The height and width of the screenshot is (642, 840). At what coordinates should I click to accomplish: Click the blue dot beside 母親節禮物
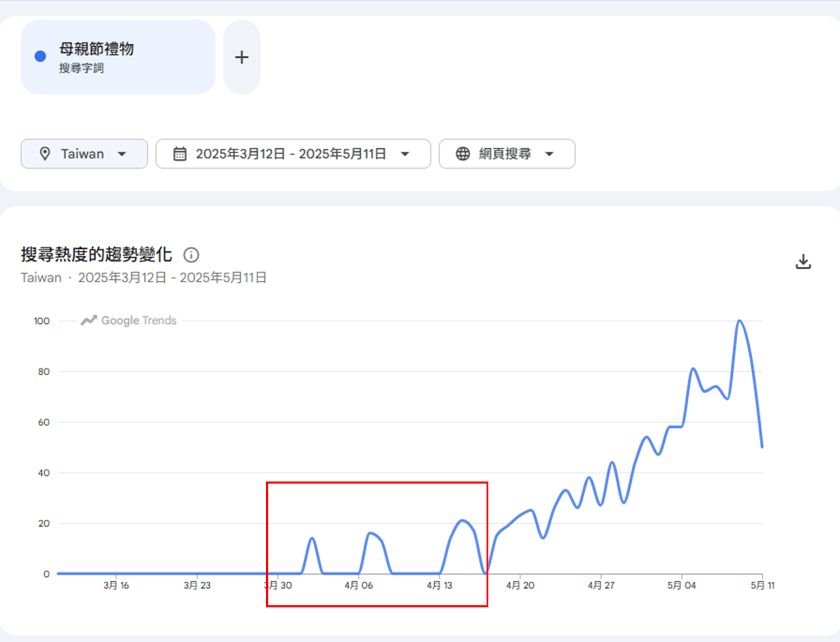pos(40,57)
